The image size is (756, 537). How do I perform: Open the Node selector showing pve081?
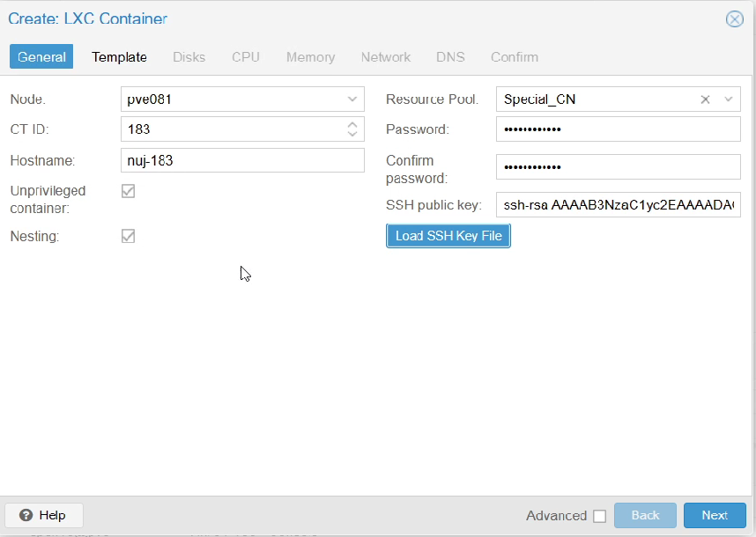click(242, 99)
